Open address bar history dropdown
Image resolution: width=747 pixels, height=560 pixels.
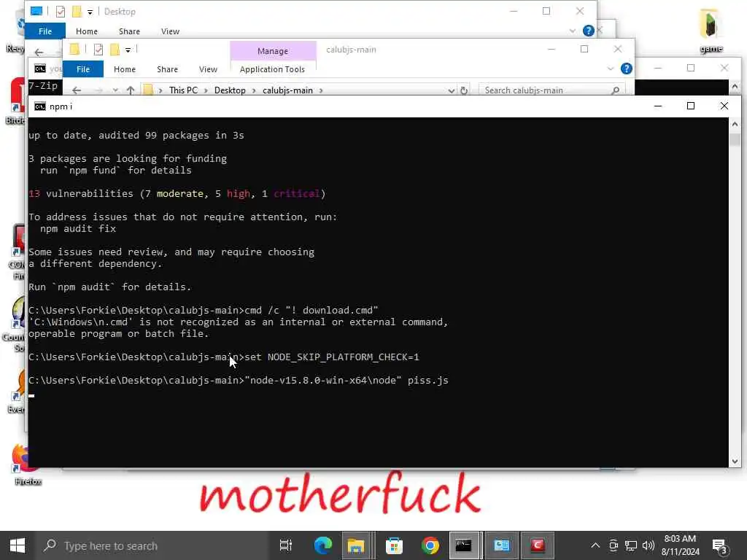point(451,90)
